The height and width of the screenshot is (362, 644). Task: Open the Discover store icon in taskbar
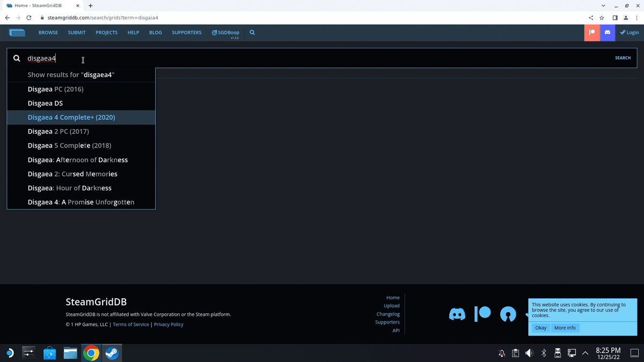(49, 353)
